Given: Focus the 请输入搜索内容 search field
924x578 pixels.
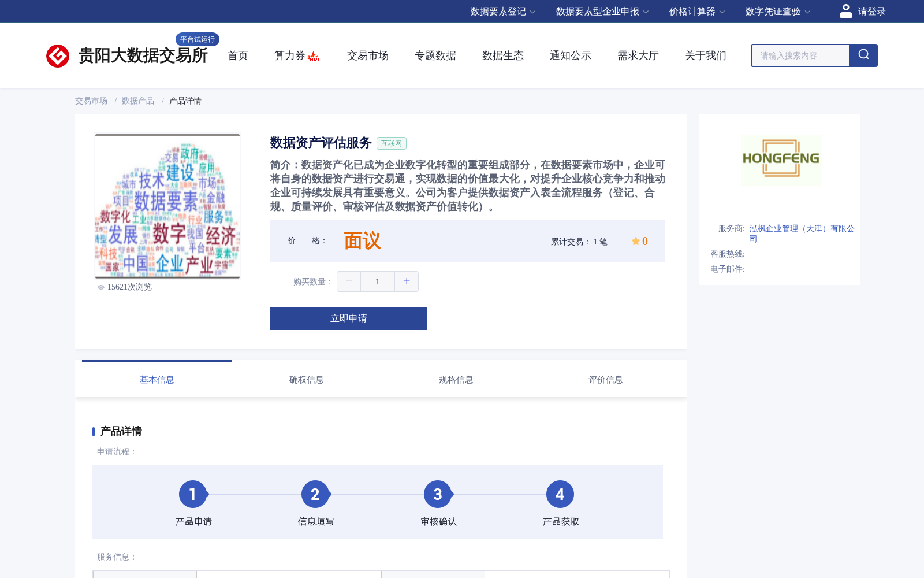Looking at the screenshot, I should [800, 55].
